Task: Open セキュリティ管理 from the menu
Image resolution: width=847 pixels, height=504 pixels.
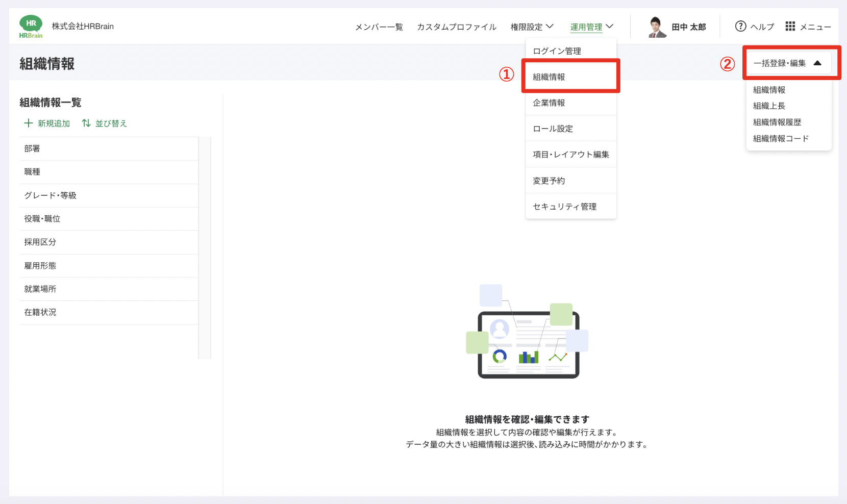Action: coord(564,207)
